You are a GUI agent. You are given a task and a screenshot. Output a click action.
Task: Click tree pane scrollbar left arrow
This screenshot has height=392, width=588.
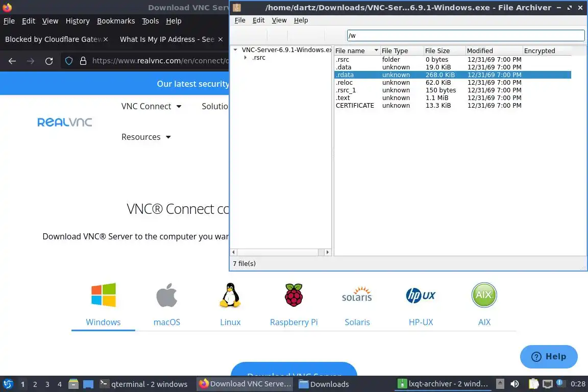[234, 252]
